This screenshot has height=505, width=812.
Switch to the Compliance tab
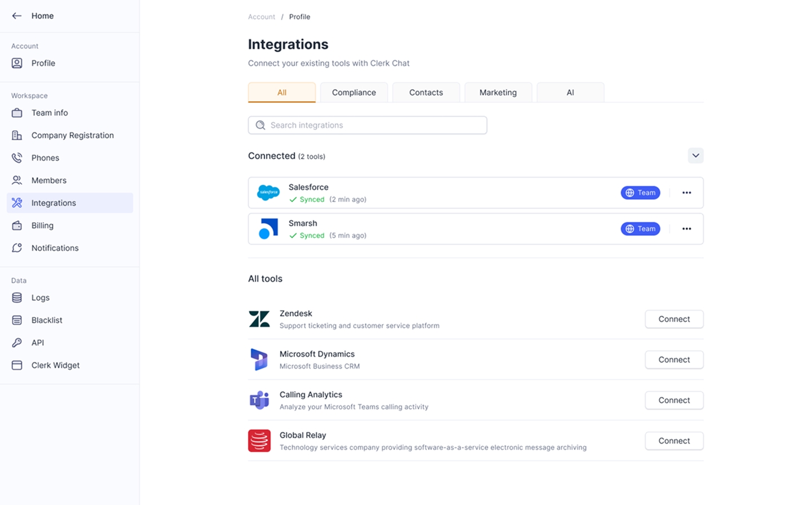point(354,92)
